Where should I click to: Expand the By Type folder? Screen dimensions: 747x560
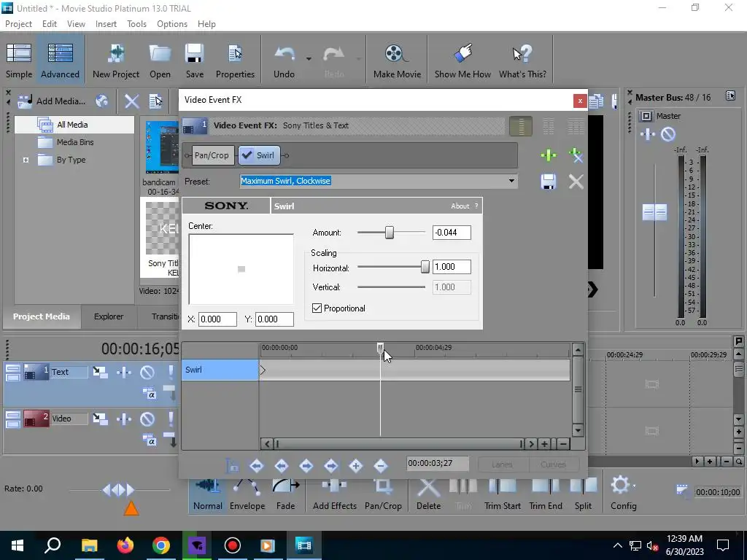pyautogui.click(x=26, y=160)
